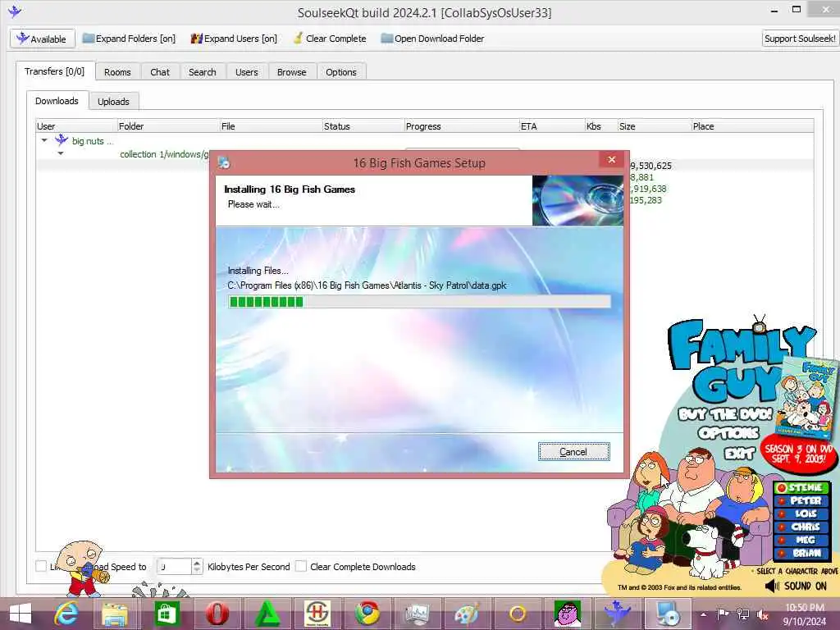Select Lois character radio button
The height and width of the screenshot is (630, 840).
[x=781, y=514]
